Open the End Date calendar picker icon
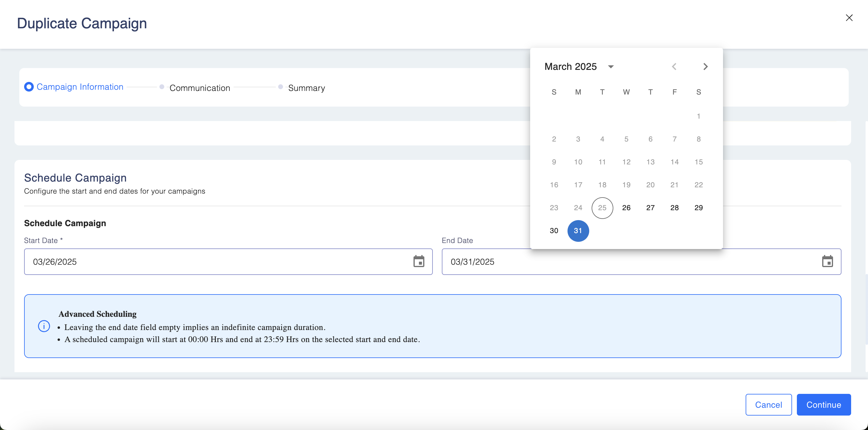868x430 pixels. tap(827, 261)
